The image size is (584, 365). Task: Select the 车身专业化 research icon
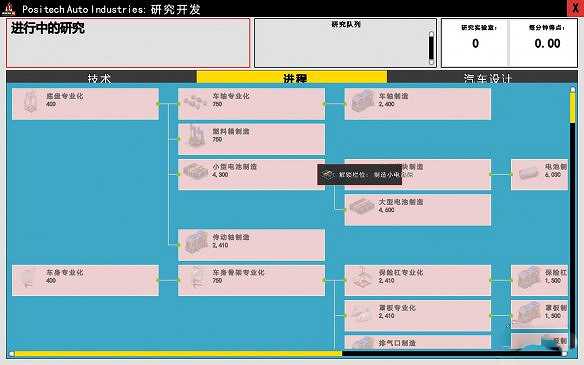coord(28,278)
